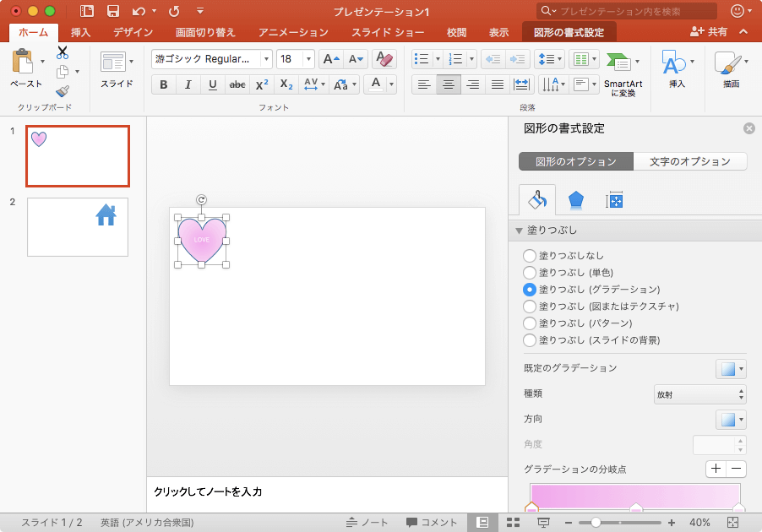Select 塗りつぶし (単色) radio option
Image resolution: width=762 pixels, height=532 pixels.
tap(530, 272)
